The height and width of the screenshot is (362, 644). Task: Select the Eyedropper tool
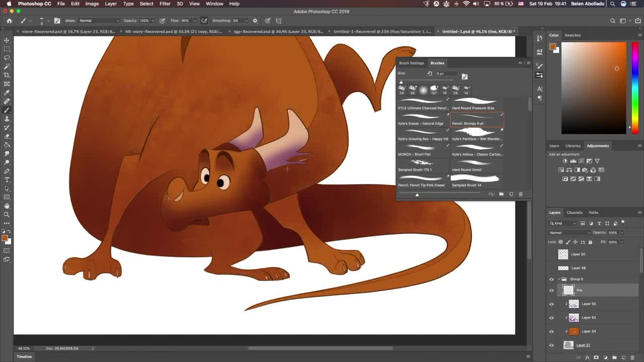click(7, 93)
